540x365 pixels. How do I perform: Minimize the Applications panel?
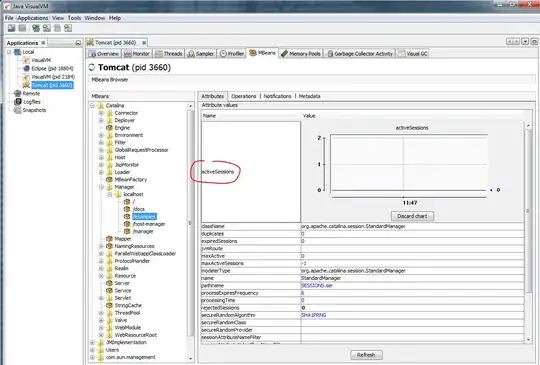78,43
